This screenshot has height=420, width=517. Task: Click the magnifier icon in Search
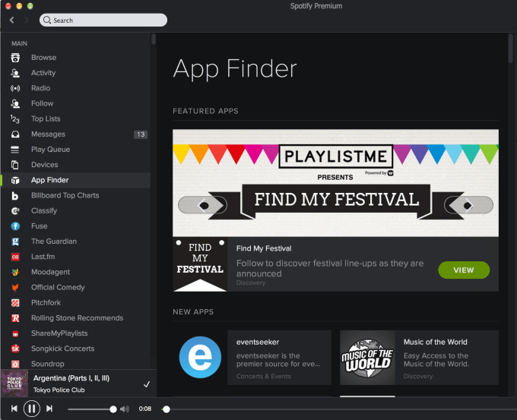pyautogui.click(x=47, y=20)
